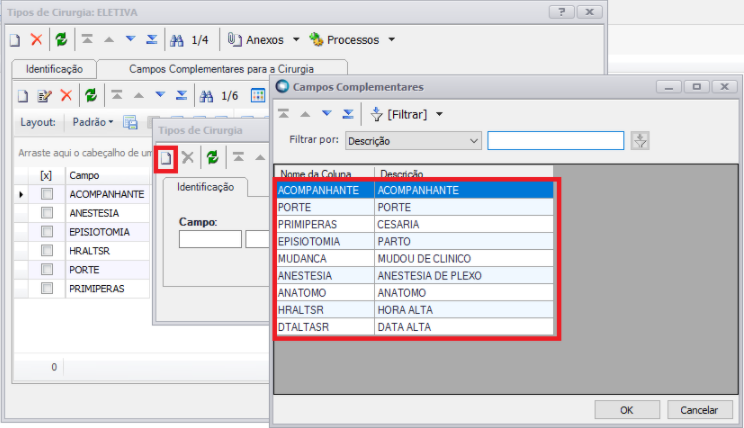Toggle checkbox for EPISIOTOMIA row
This screenshot has height=428, width=744.
coord(47,232)
